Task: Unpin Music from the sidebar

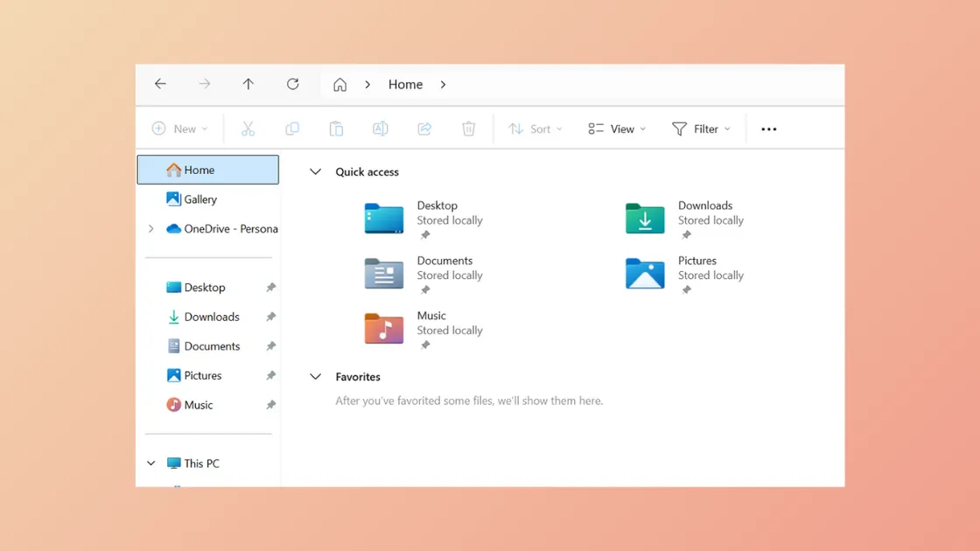Action: click(x=270, y=405)
